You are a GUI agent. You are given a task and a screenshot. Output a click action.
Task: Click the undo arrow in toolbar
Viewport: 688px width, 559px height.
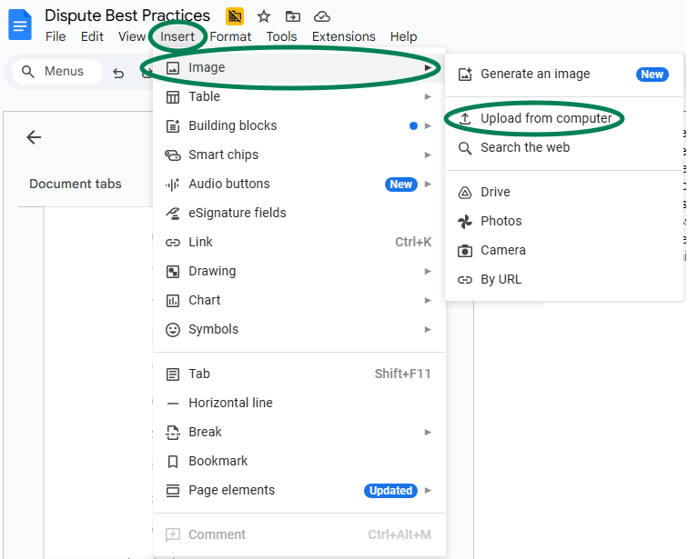click(x=119, y=72)
